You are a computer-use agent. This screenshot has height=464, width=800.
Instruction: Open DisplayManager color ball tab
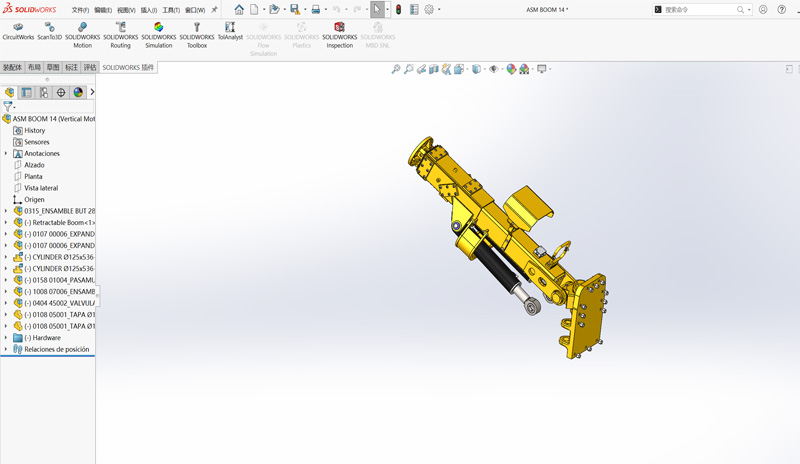click(x=78, y=92)
